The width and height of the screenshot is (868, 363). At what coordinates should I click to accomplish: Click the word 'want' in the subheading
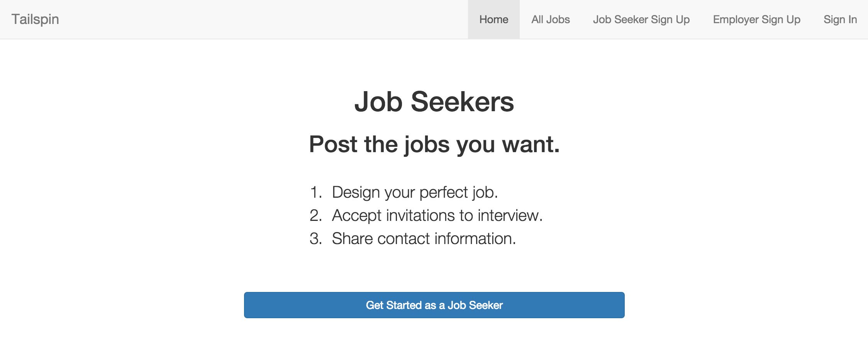click(528, 144)
